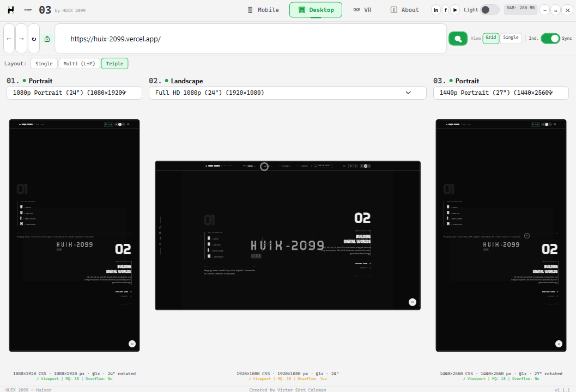Switch to the Mobile tab
This screenshot has width=576, height=392.
pyautogui.click(x=263, y=10)
